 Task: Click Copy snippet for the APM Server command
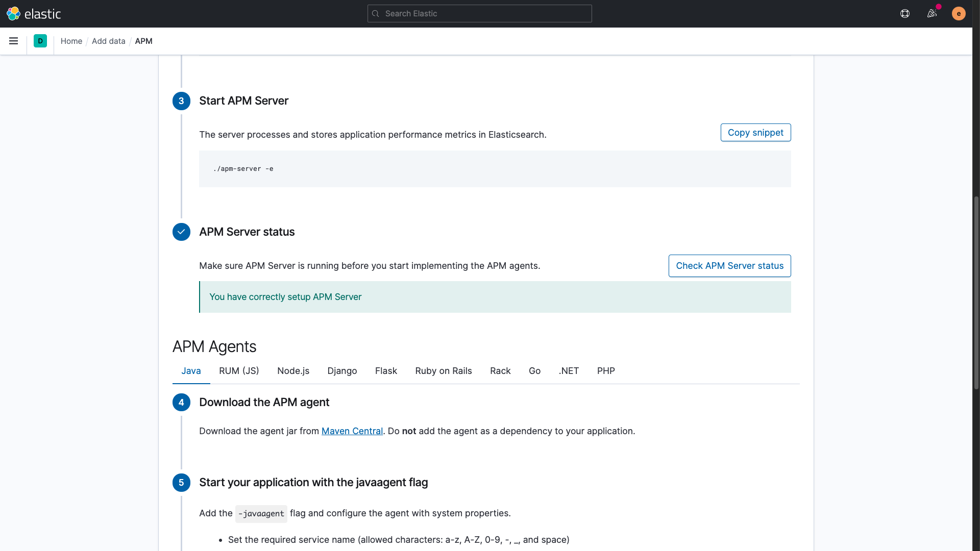(x=755, y=132)
